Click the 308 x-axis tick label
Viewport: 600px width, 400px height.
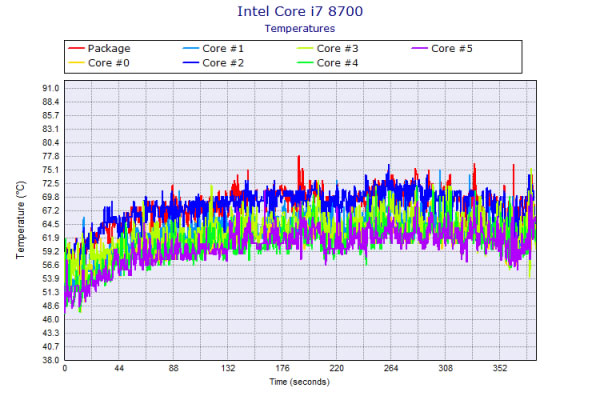point(445,368)
